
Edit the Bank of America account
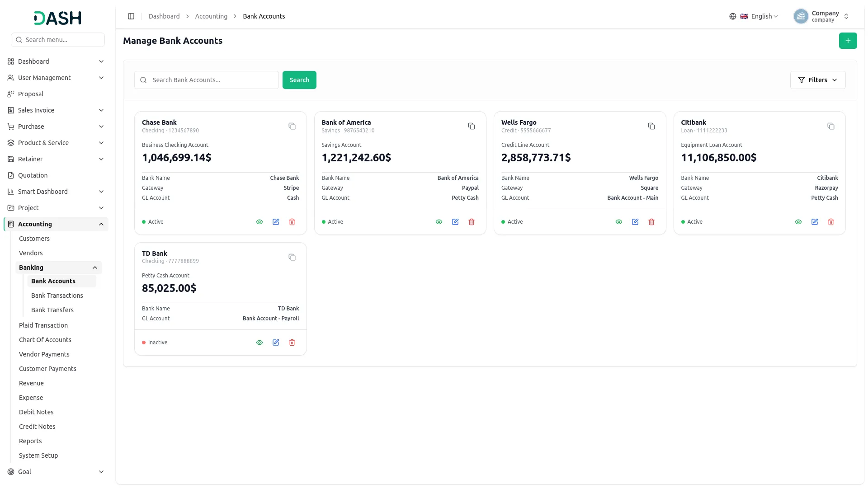point(455,222)
